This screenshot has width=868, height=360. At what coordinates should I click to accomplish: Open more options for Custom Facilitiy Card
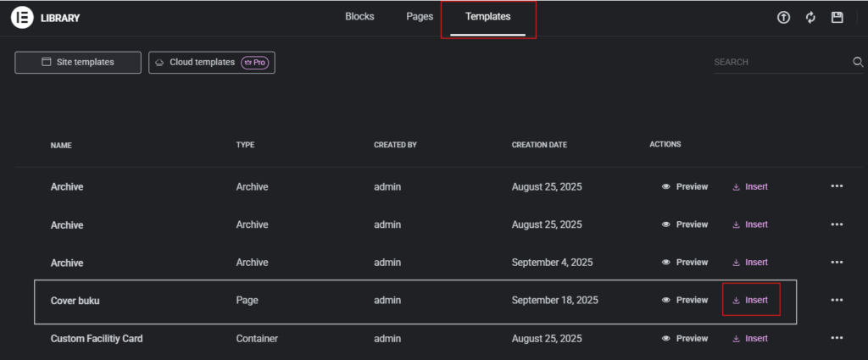pyautogui.click(x=837, y=338)
